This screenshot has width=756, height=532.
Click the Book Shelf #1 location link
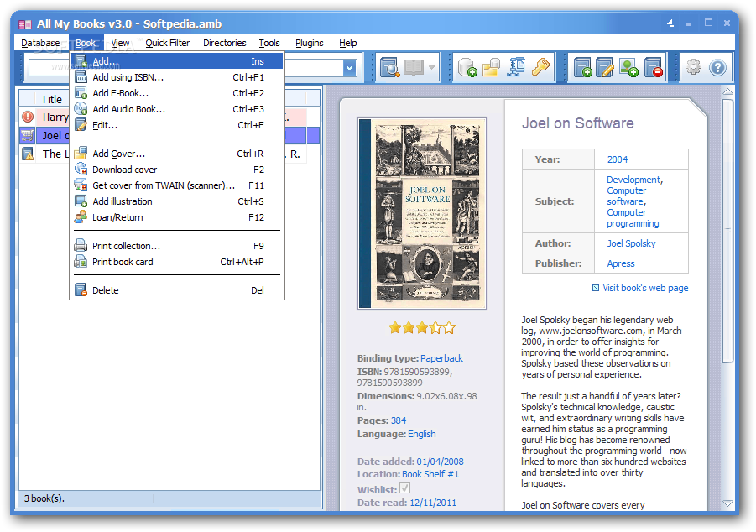430,473
